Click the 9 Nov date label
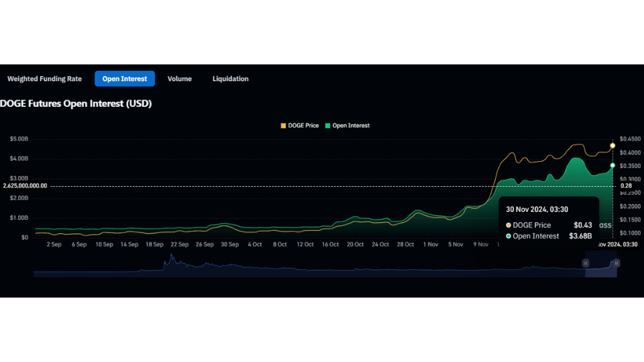Screen dimensions: 644x362 point(480,245)
